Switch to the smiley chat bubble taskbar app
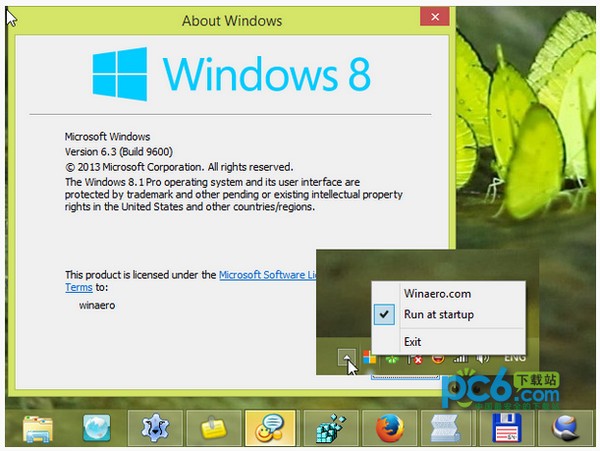The image size is (600, 451). [x=270, y=428]
